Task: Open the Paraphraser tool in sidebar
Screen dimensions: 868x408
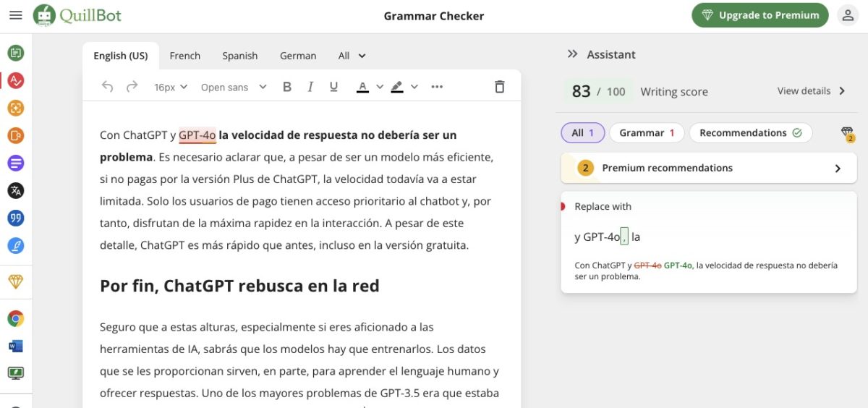Action: pos(15,53)
